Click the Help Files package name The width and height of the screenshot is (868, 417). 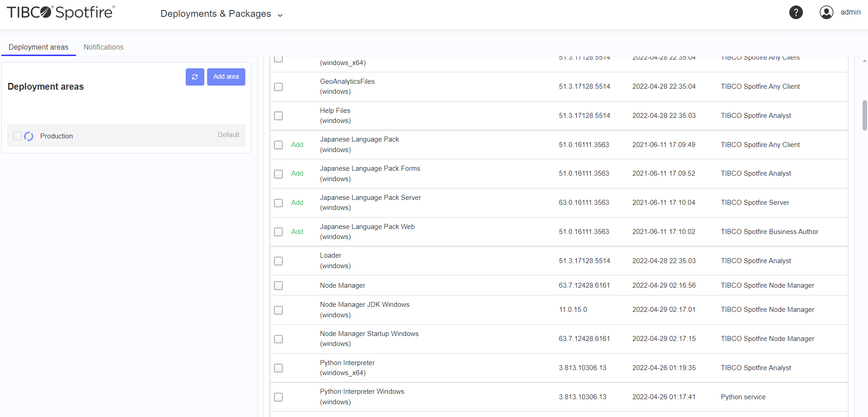tap(335, 111)
